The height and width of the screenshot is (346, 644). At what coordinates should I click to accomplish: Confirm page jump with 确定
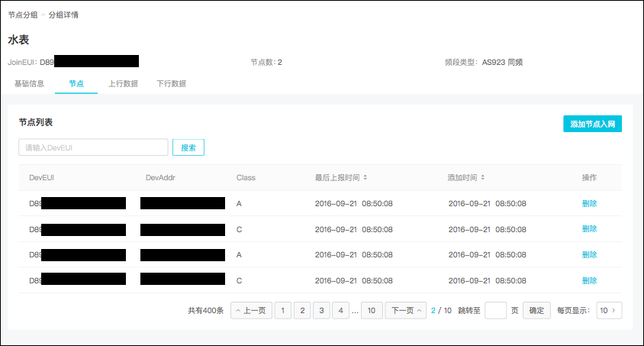536,310
